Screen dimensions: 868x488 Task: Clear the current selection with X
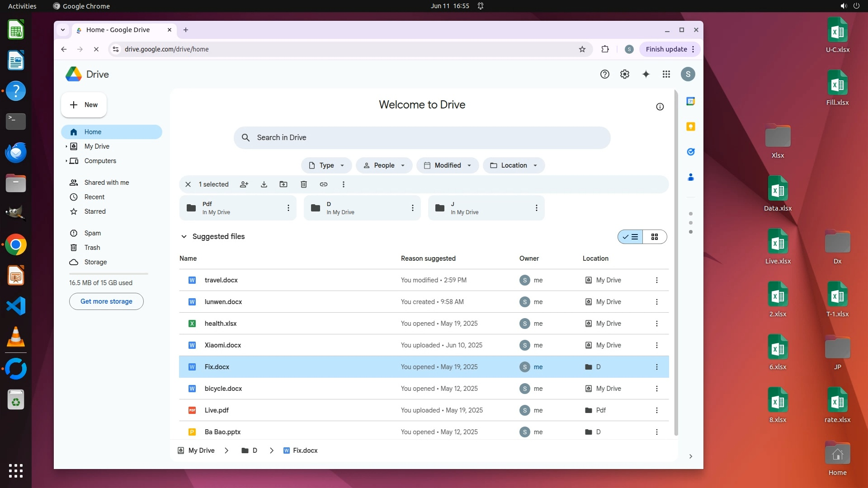[x=188, y=184]
